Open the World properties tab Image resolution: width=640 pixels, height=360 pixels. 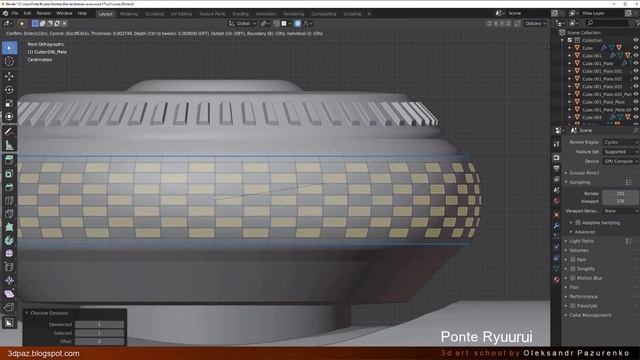click(556, 201)
